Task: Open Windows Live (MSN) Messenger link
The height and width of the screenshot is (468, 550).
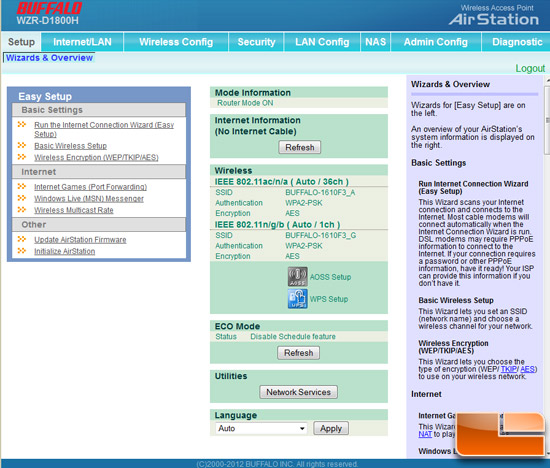Action: point(89,199)
